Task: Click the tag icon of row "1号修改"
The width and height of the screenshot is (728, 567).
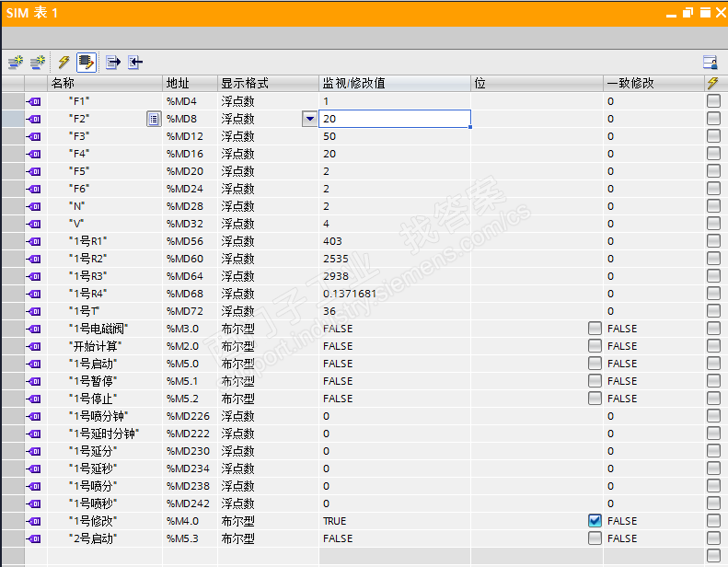Action: [34, 521]
